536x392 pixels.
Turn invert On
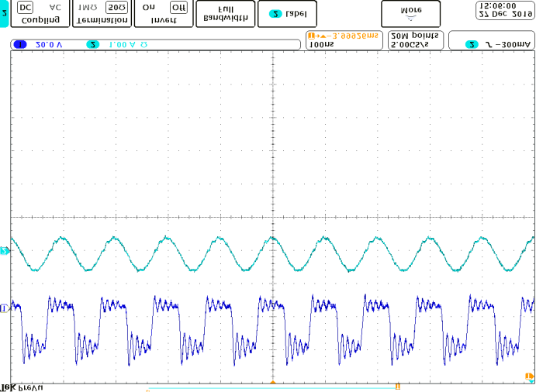tap(148, 7)
